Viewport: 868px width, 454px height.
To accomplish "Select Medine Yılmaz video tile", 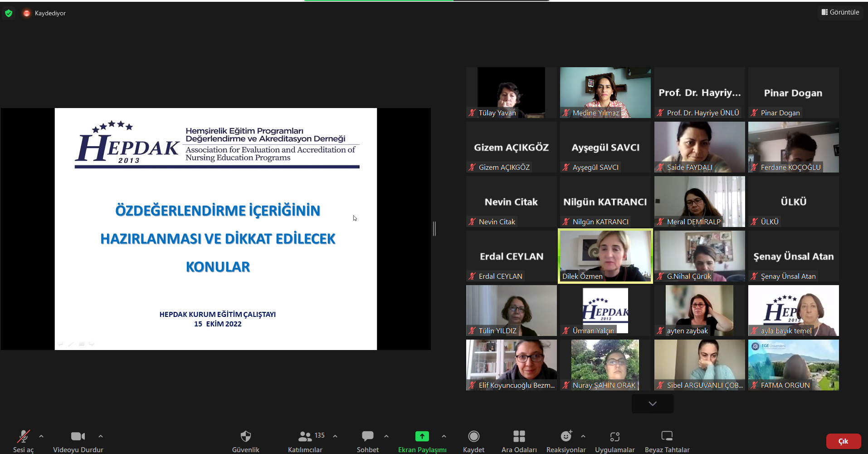I will [605, 93].
